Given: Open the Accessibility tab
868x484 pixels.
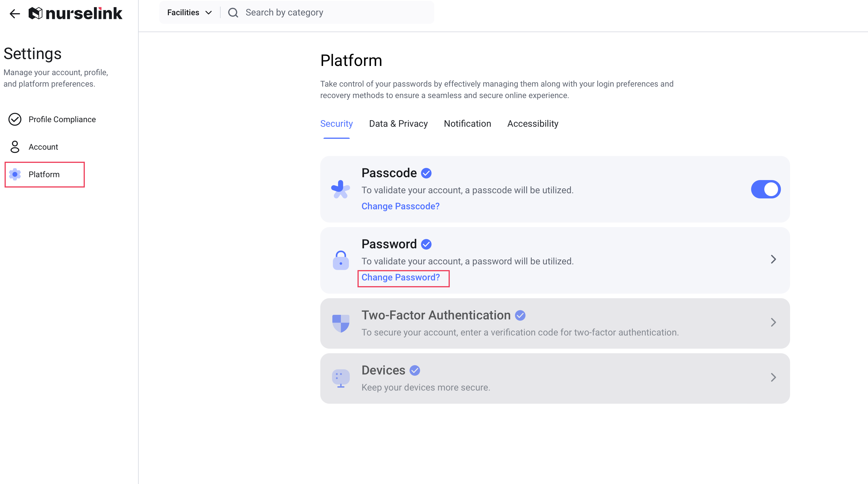Looking at the screenshot, I should click(533, 124).
